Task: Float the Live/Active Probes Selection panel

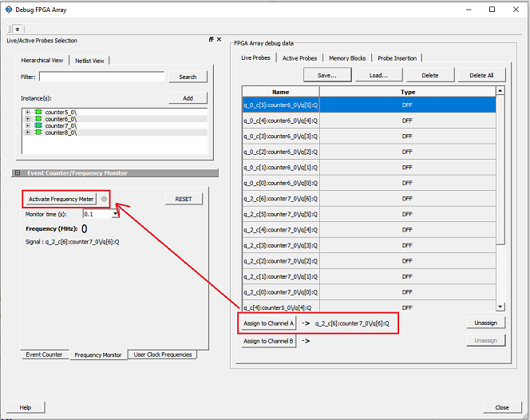Action: click(x=212, y=39)
